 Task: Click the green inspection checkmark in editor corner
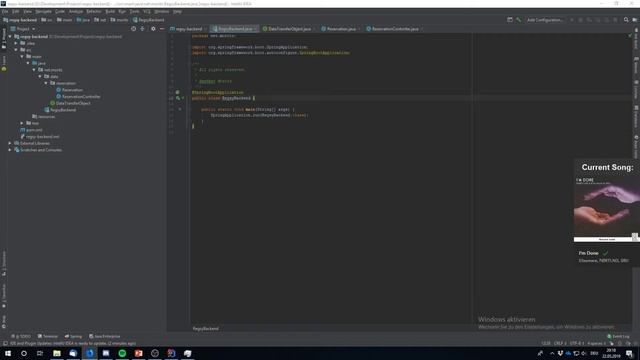[630, 36]
